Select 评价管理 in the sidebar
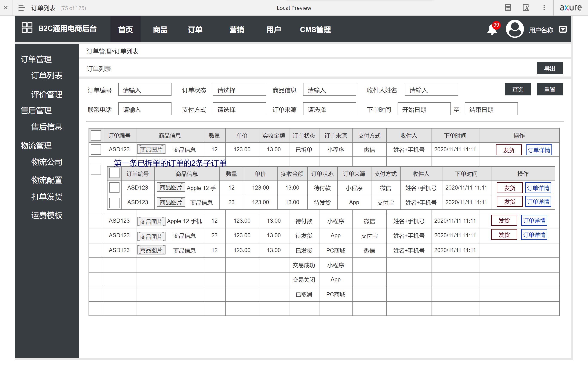 coord(47,95)
